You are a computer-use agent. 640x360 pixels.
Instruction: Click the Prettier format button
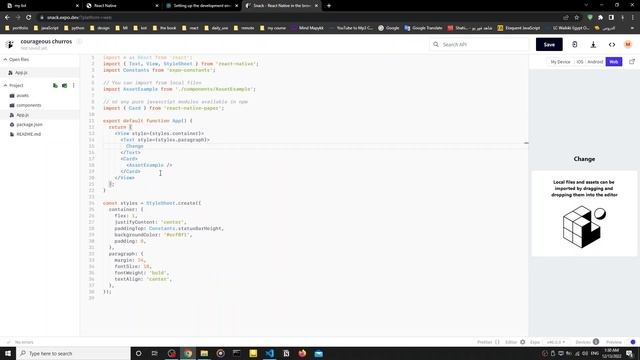coord(488,342)
